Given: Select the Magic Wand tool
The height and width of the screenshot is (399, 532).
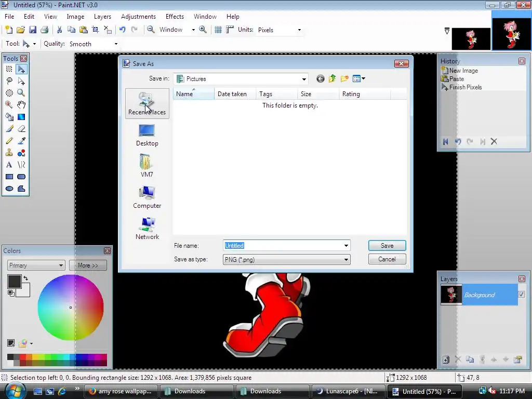Looking at the screenshot, I should pyautogui.click(x=9, y=105).
